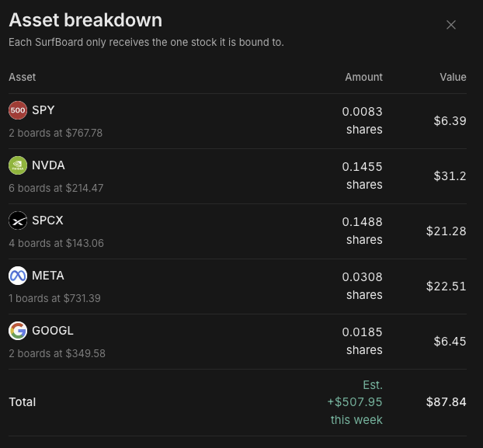Screen dimensions: 483x448
Task: Click the $21.28 value for SPCX
Action: coord(447,231)
